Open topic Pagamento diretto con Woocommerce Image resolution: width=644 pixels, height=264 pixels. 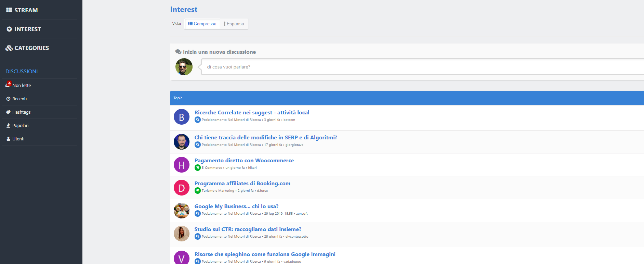pos(244,160)
